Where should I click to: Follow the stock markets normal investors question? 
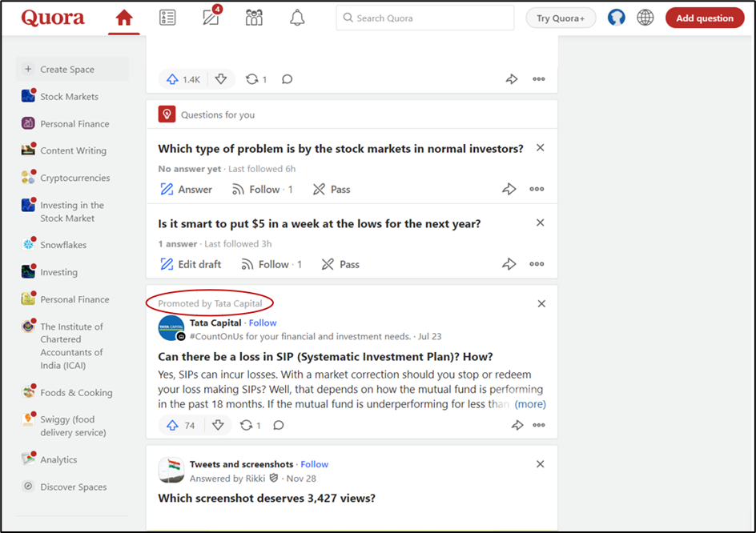263,190
